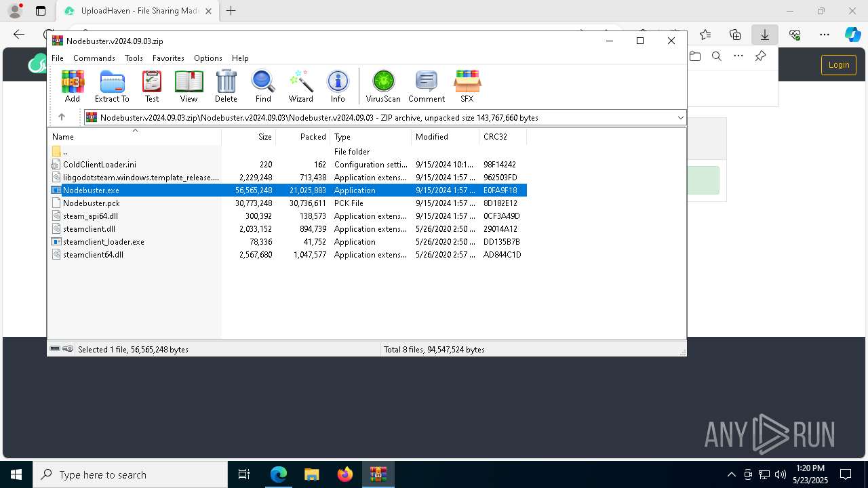Open Firefox from taskbar

pyautogui.click(x=344, y=474)
